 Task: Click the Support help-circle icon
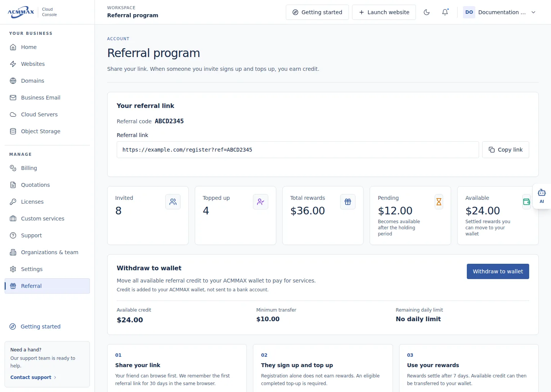point(13,235)
